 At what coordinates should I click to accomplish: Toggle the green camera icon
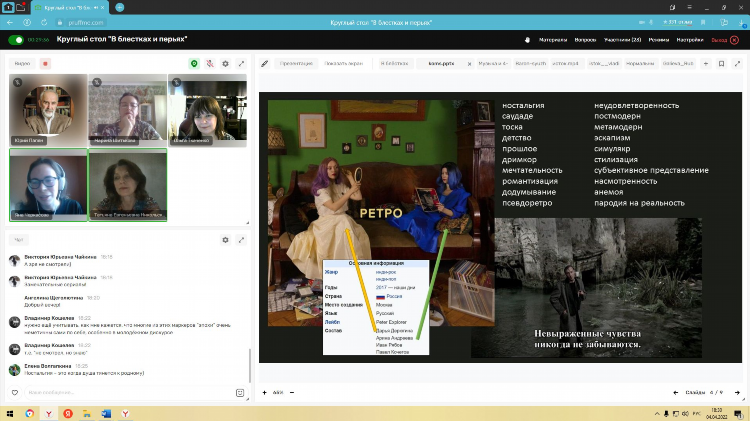(x=194, y=64)
